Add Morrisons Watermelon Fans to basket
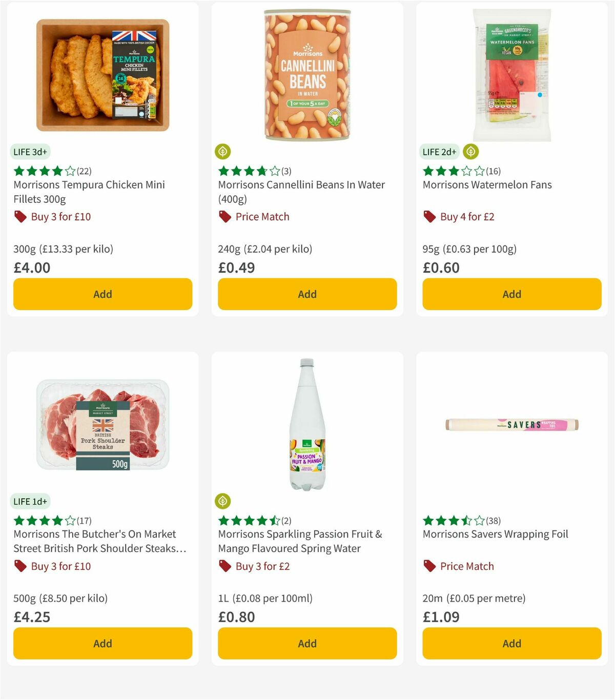Viewport: 615px width, 700px height. point(511,294)
